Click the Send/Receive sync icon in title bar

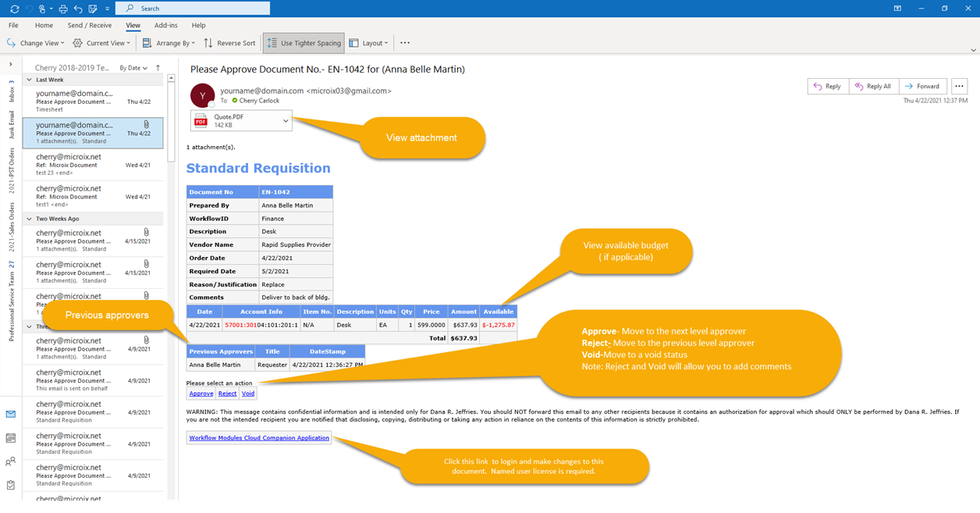click(x=14, y=9)
